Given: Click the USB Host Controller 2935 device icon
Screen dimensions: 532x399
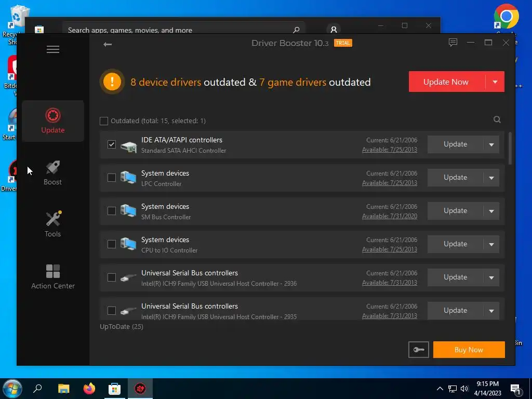Looking at the screenshot, I should 129,311.
